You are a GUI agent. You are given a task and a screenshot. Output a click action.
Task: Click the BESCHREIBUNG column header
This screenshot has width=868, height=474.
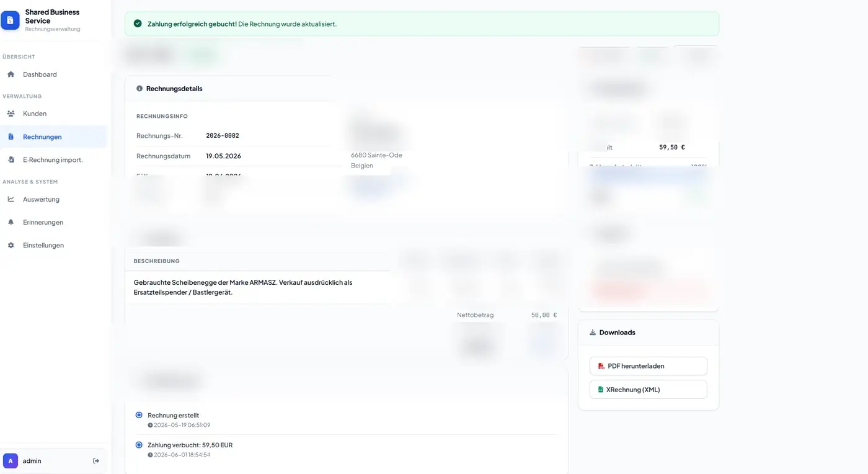point(156,261)
